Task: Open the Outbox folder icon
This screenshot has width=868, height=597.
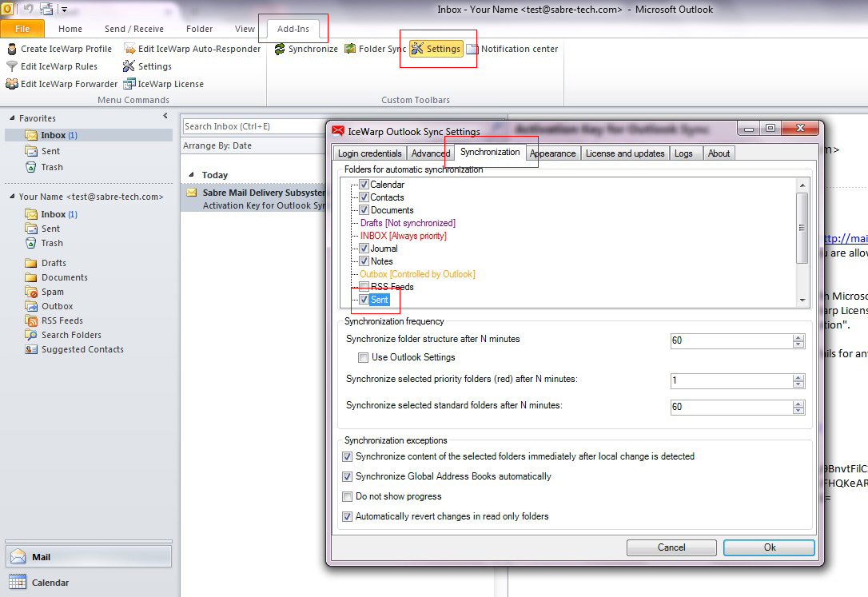Action: click(x=31, y=306)
